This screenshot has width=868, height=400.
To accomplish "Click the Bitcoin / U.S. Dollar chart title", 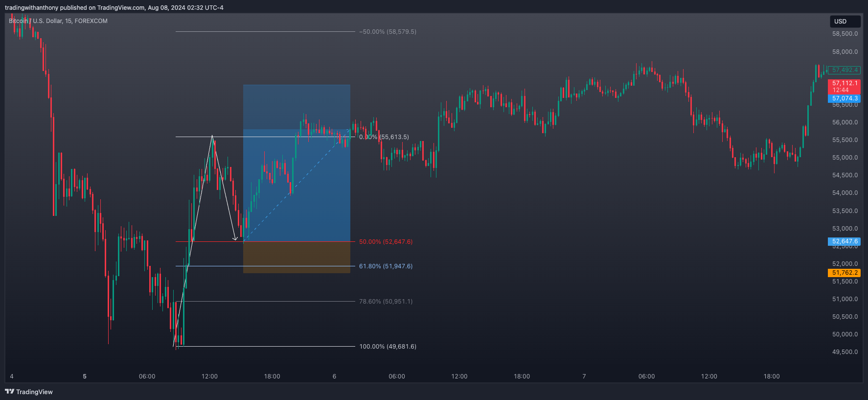I will pyautogui.click(x=58, y=21).
